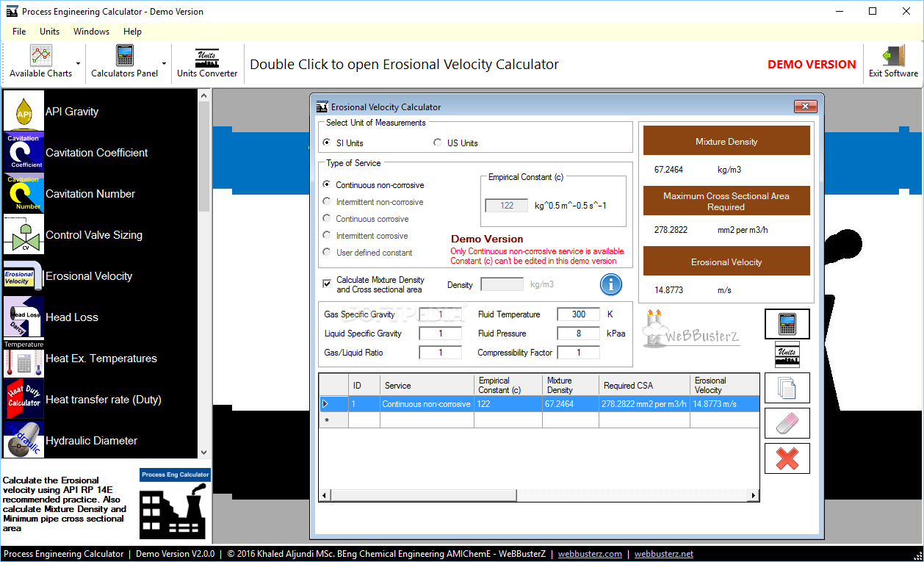This screenshot has height=562, width=924.
Task: Click the Erosional Velocity column header
Action: pyautogui.click(x=725, y=385)
